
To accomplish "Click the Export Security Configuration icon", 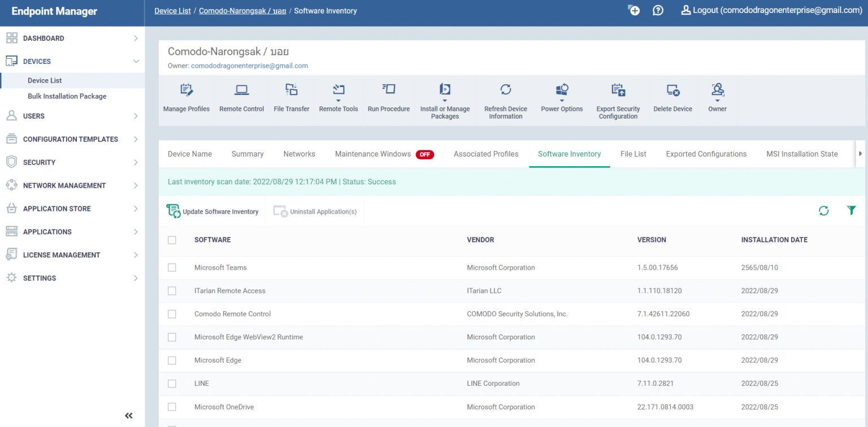I will point(618,89).
